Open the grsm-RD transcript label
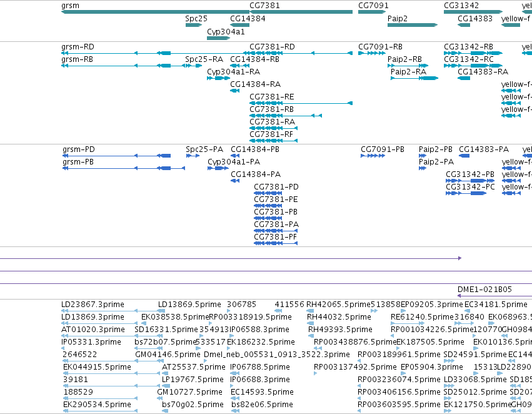This screenshot has width=532, height=414. tap(78, 47)
